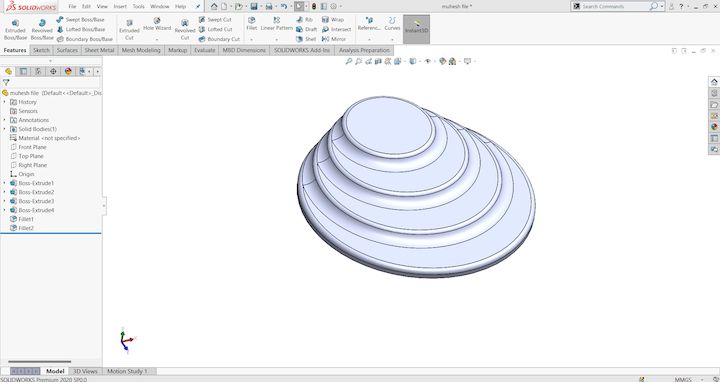Open the Insert menu
This screenshot has height=382, width=720.
(120, 6)
